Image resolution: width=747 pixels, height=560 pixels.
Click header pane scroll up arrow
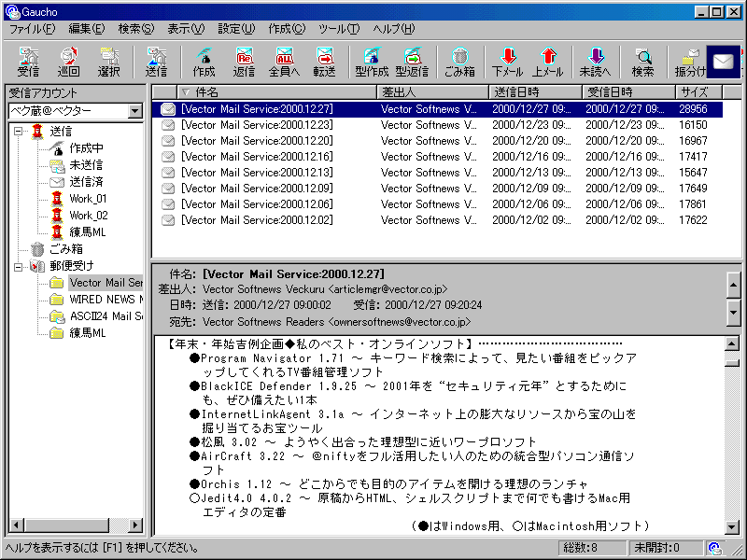pos(733,285)
